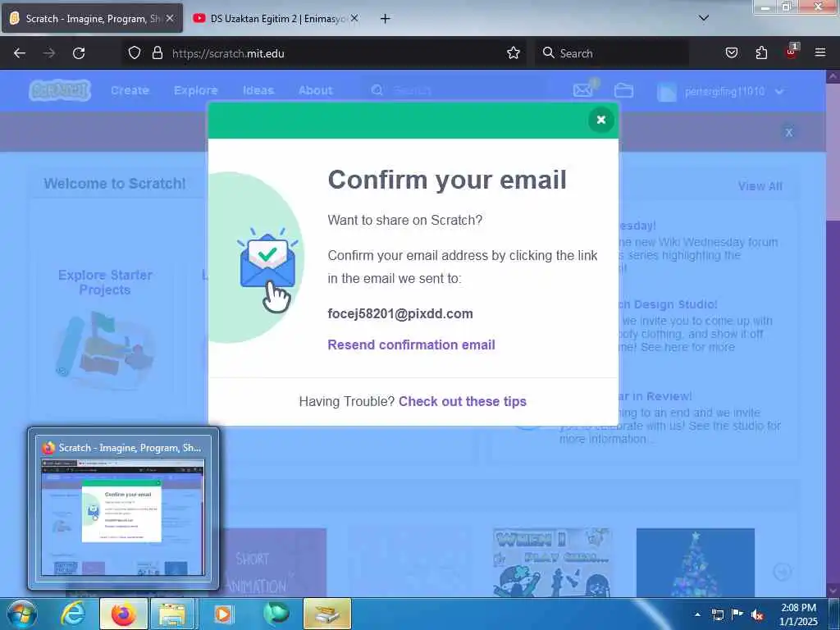Open the Ideas menu item
The height and width of the screenshot is (630, 840).
click(258, 90)
